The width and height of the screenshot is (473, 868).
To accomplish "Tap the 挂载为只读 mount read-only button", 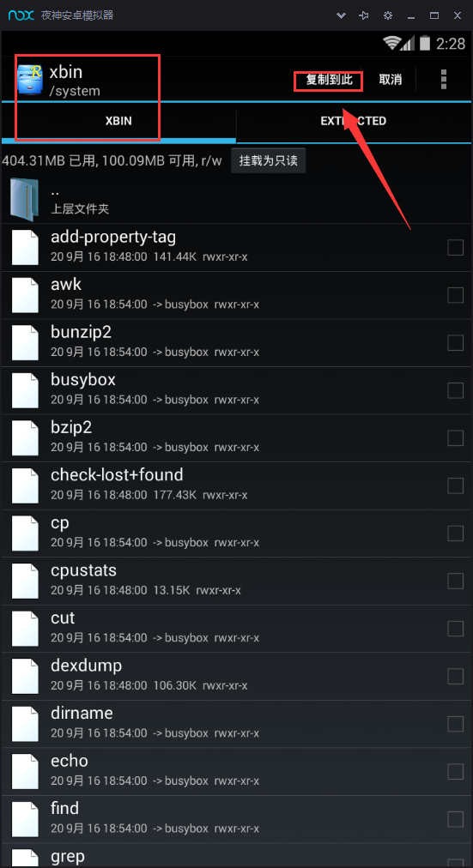I will (269, 161).
